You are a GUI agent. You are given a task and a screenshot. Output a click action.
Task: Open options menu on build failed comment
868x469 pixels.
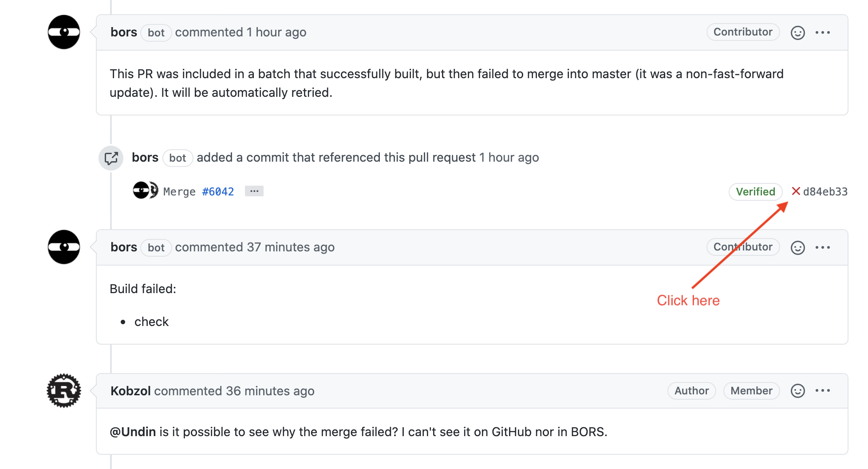(x=823, y=247)
